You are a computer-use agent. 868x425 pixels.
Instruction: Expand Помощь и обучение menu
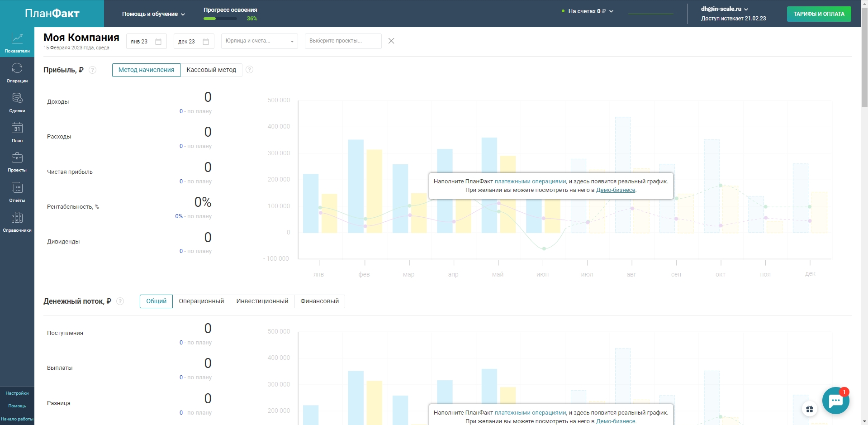(153, 14)
